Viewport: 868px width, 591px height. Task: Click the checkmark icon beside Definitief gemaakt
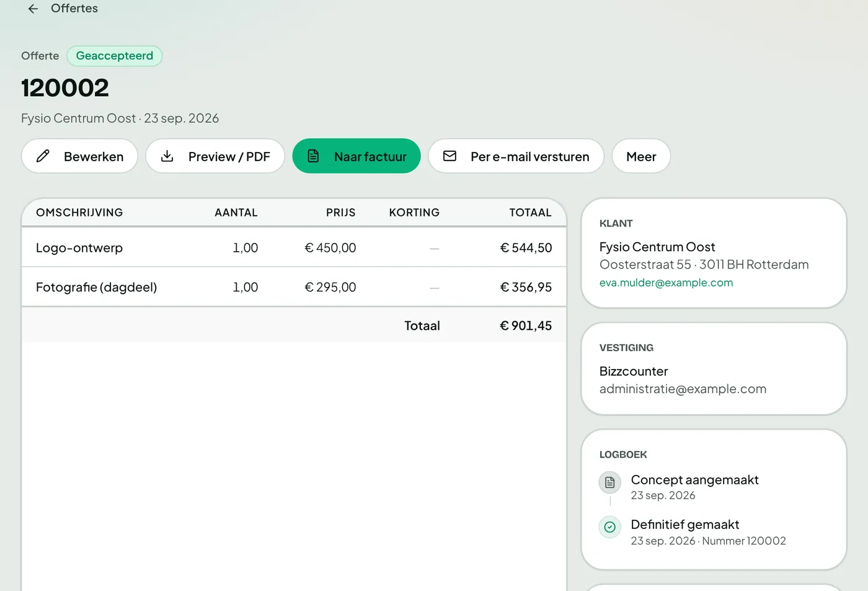(610, 527)
